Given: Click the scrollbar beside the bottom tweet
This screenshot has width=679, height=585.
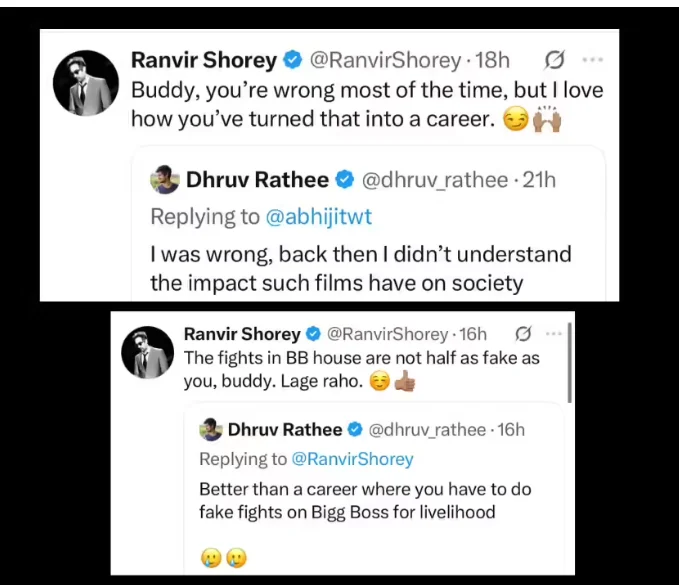Looking at the screenshot, I should pos(569,363).
